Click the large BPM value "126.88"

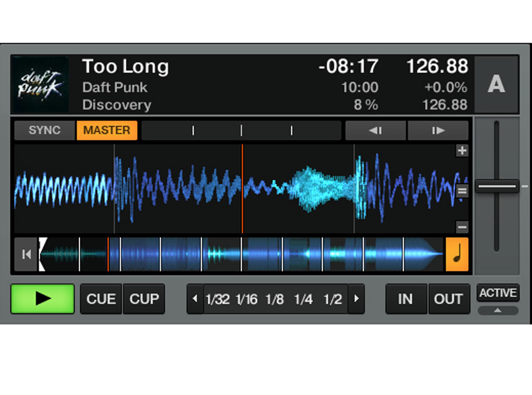[437, 66]
